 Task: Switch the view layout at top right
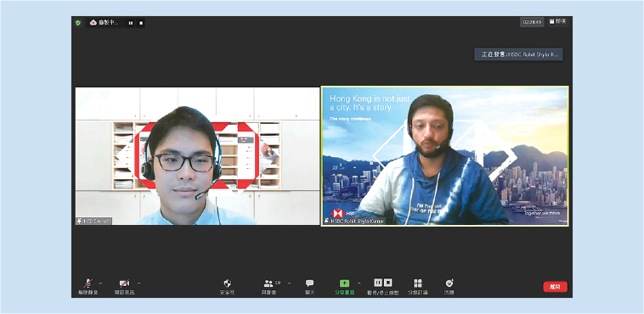click(x=557, y=21)
